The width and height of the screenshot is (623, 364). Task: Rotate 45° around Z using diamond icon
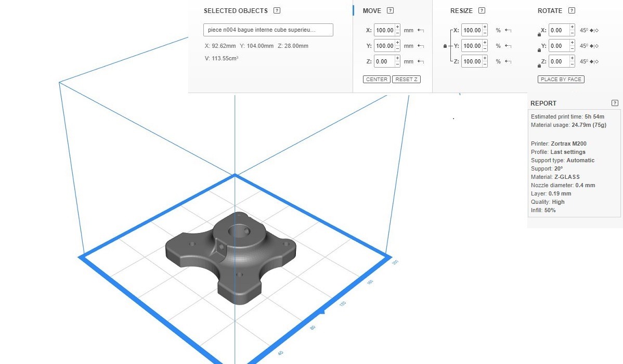pos(594,61)
